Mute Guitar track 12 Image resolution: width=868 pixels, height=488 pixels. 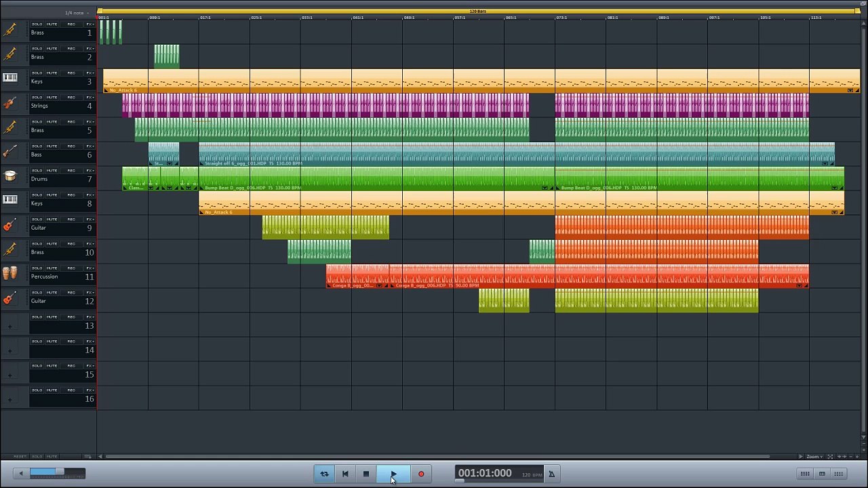click(x=52, y=293)
